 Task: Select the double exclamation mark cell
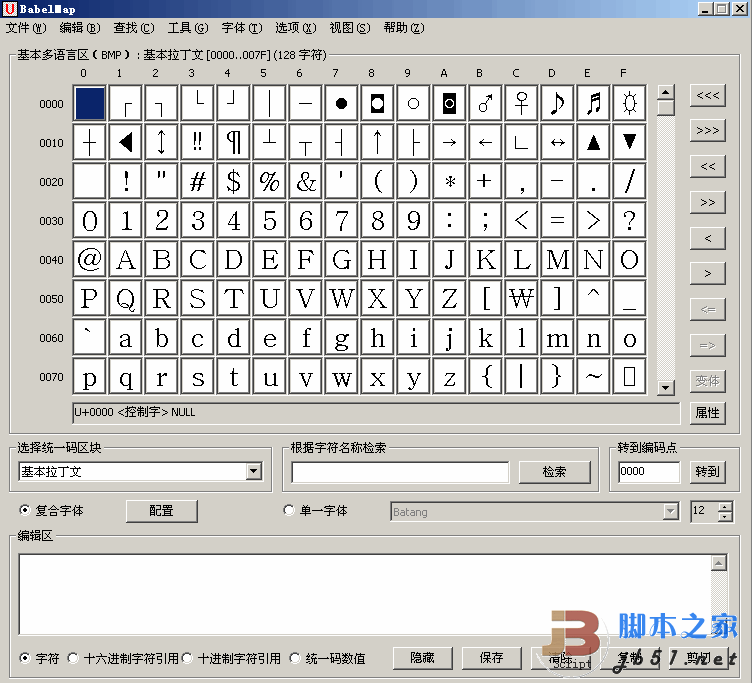click(x=198, y=142)
